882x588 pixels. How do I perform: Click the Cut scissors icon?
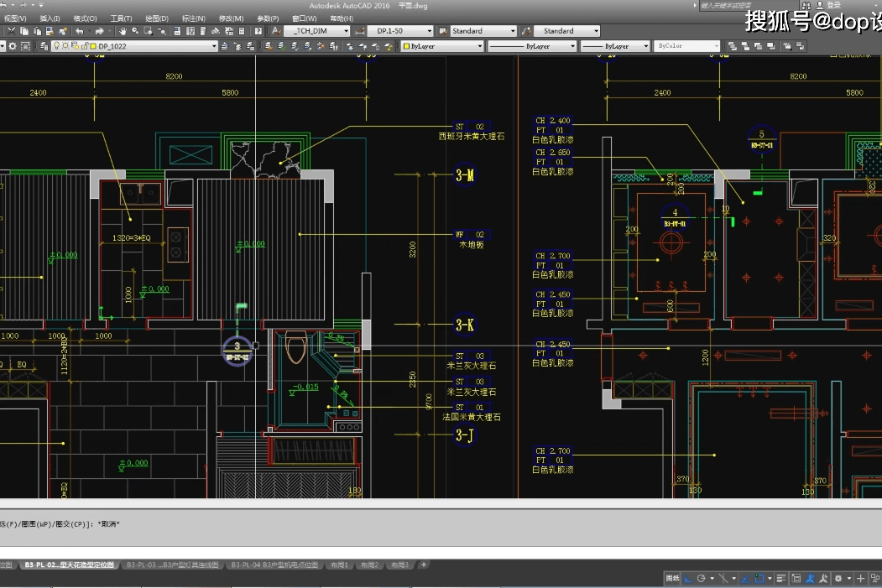(11, 32)
